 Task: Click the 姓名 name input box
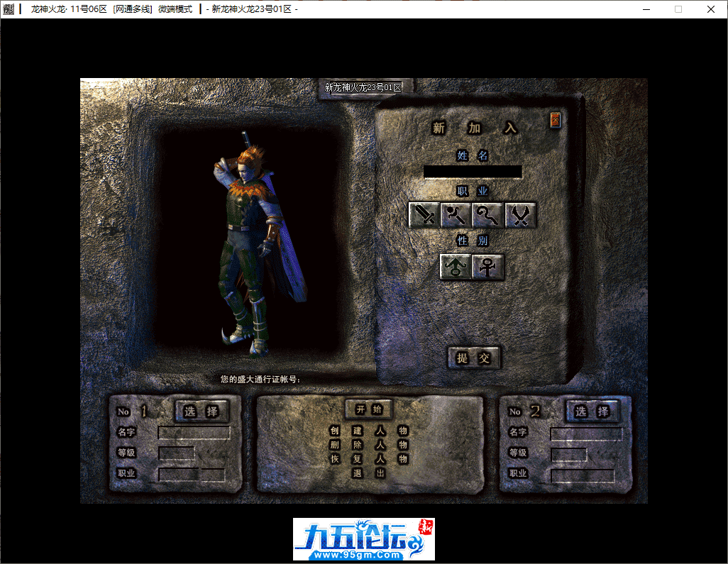(473, 172)
